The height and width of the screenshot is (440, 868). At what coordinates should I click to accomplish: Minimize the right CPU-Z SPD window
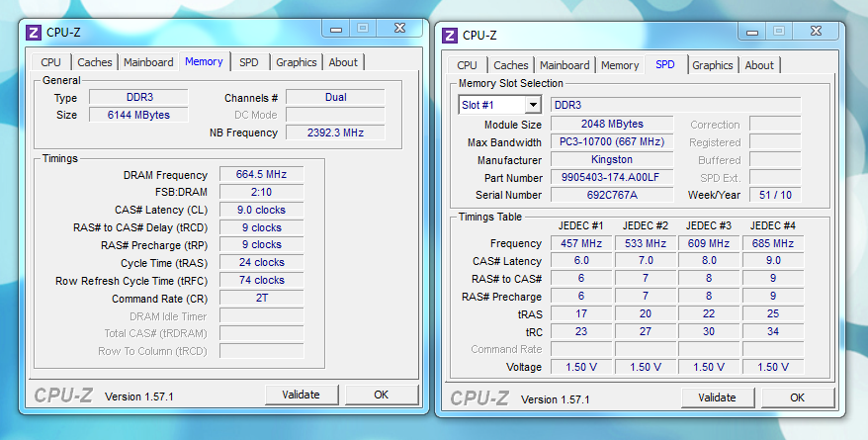click(x=751, y=32)
